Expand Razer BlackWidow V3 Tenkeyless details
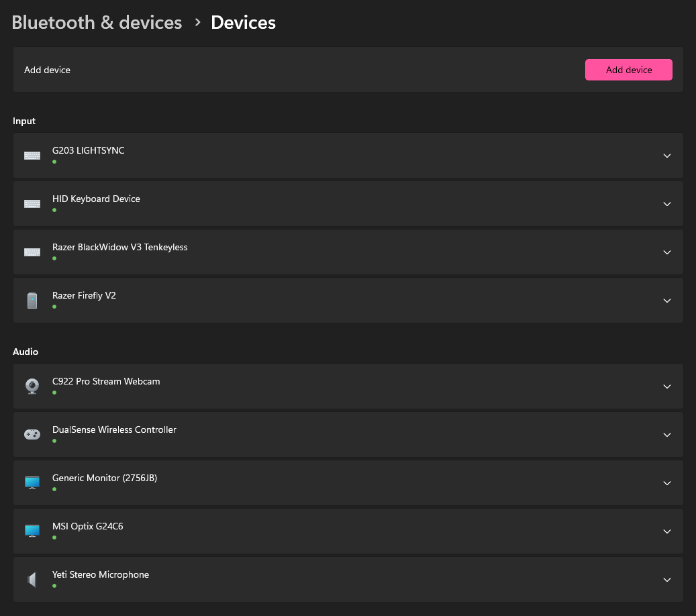This screenshot has width=696, height=616. coord(666,252)
